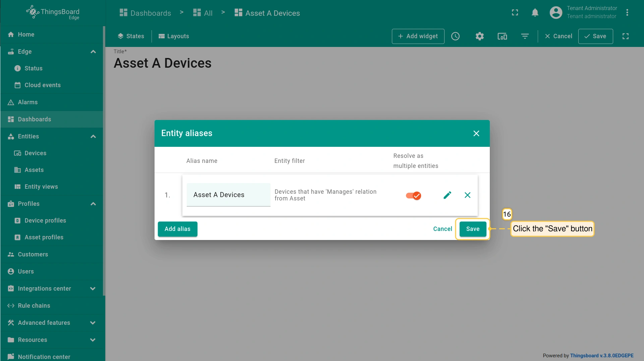The width and height of the screenshot is (644, 361).
Task: Close the Entity aliases dialog
Action: 476,133
